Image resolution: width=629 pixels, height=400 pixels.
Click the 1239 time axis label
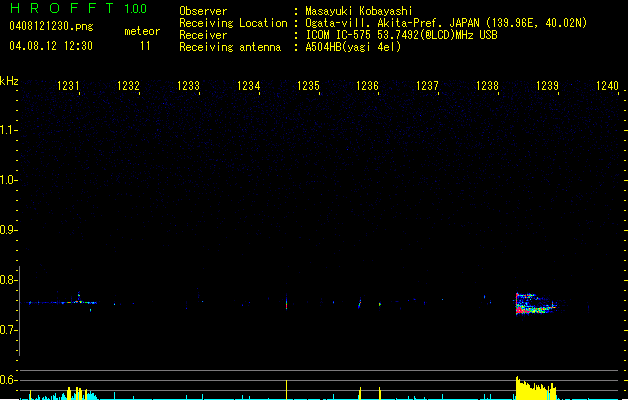point(548,86)
